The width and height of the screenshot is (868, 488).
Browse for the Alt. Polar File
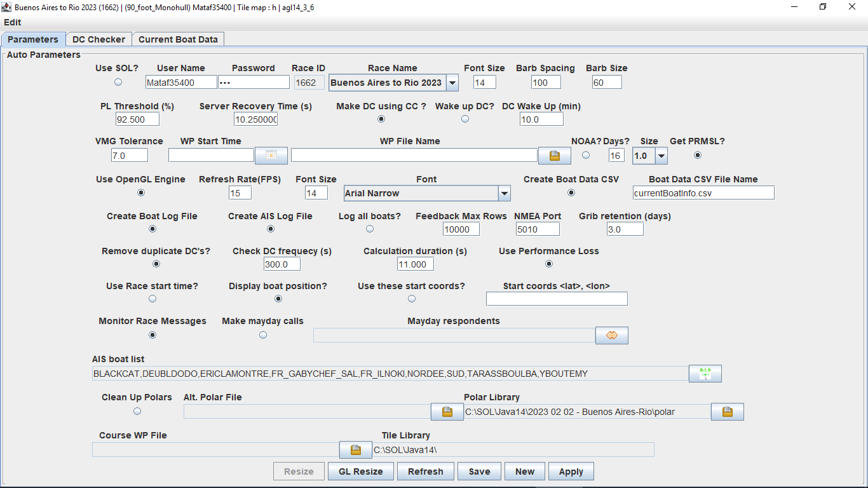point(447,412)
